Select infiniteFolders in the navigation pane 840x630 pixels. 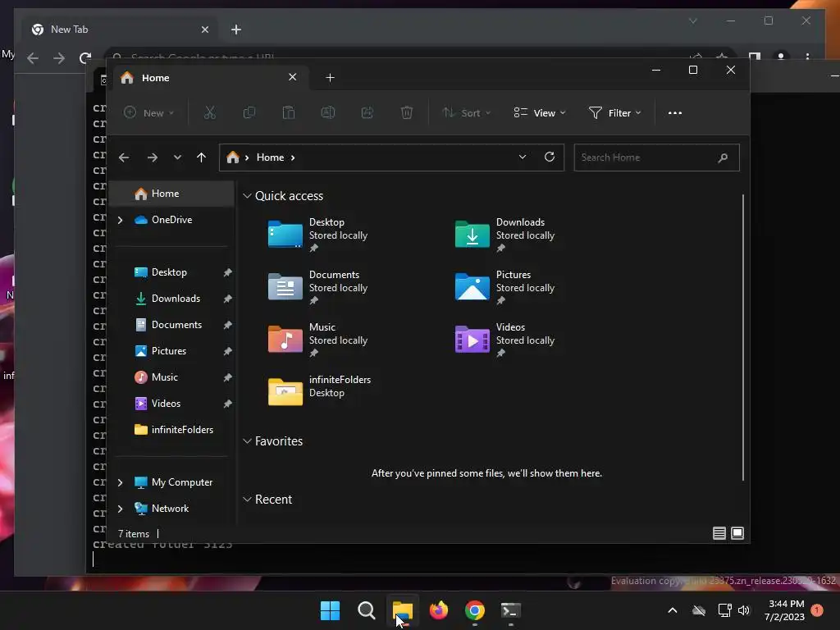point(171,430)
